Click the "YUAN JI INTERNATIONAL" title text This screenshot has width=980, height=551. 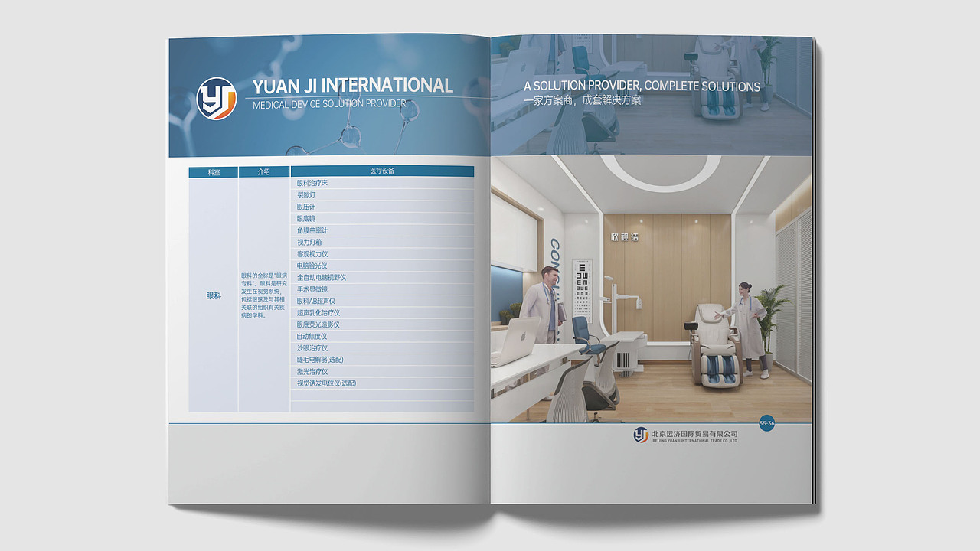point(352,86)
